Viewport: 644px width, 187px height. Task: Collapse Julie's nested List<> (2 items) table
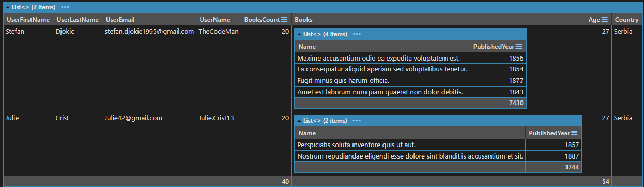click(x=299, y=121)
